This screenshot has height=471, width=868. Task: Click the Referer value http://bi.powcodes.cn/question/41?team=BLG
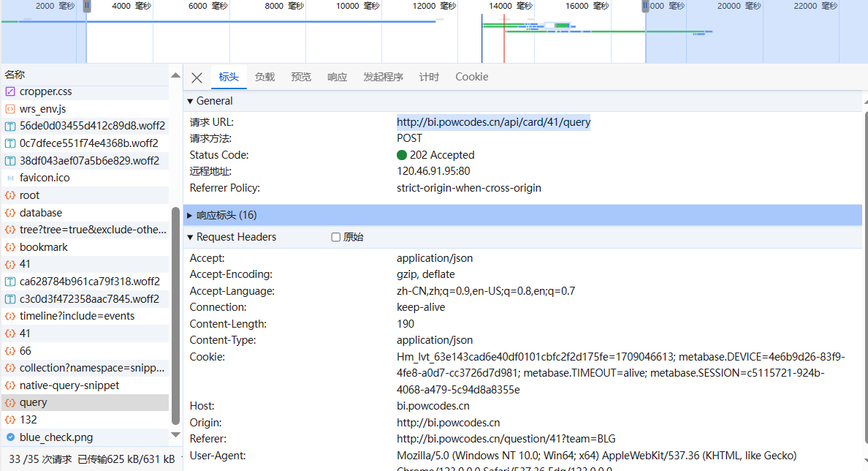pyautogui.click(x=506, y=439)
